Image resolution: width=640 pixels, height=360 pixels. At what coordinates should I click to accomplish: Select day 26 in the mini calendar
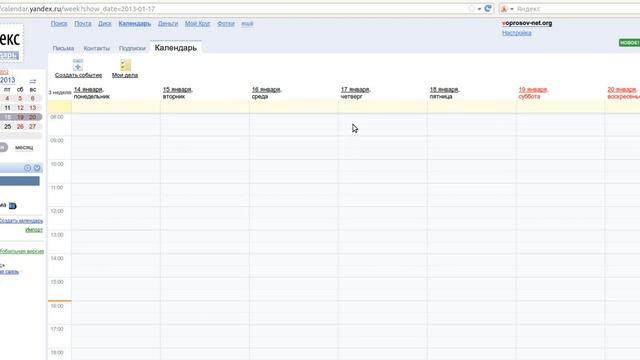click(20, 127)
